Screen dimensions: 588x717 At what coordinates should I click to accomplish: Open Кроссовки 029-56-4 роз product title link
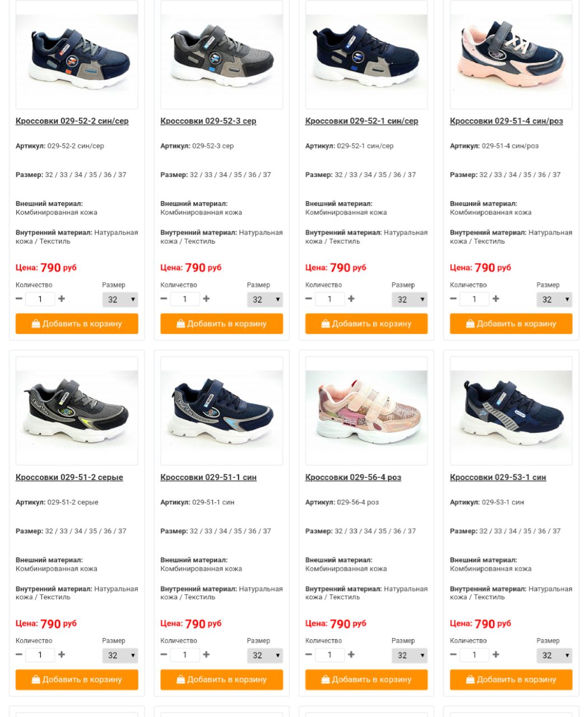(x=353, y=477)
